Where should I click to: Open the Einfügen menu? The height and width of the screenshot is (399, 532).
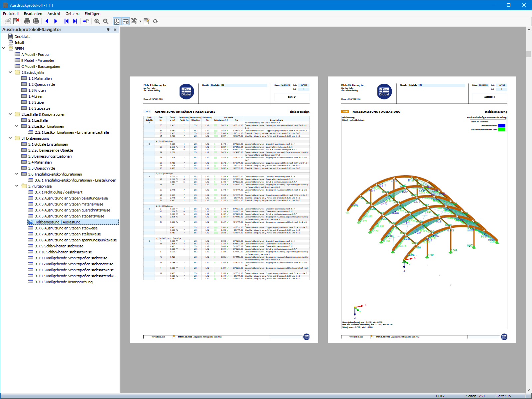(x=92, y=14)
